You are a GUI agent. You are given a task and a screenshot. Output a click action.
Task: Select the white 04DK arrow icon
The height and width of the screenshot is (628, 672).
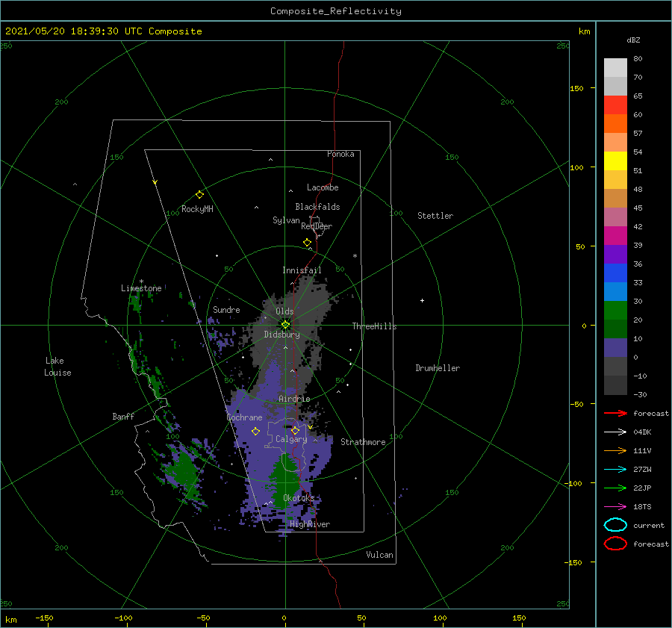[x=615, y=432]
